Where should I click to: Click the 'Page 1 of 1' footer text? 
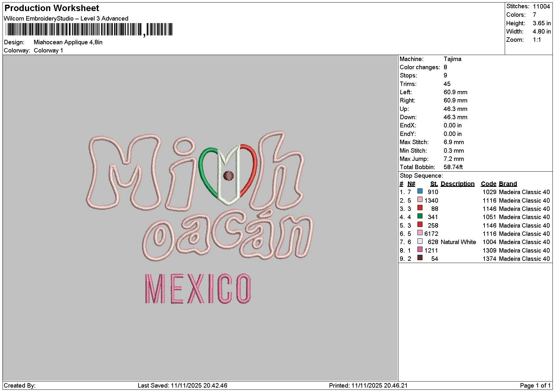pyautogui.click(x=535, y=385)
